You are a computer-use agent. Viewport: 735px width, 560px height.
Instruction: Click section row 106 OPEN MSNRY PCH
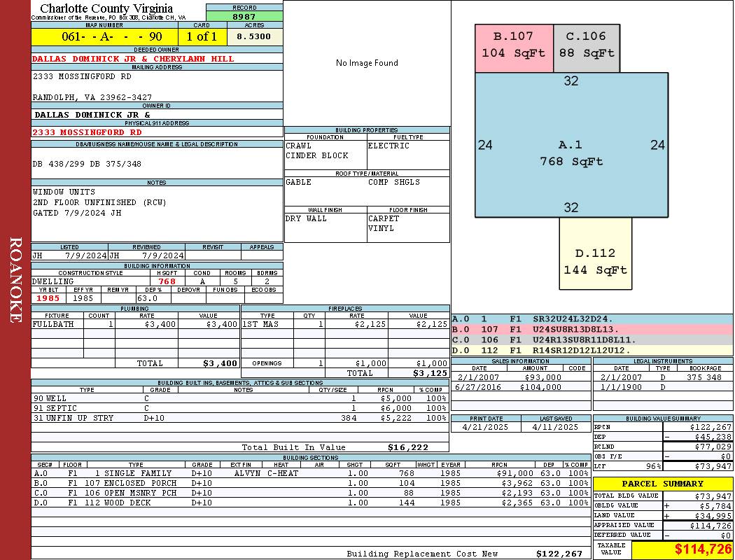pyautogui.click(x=311, y=493)
